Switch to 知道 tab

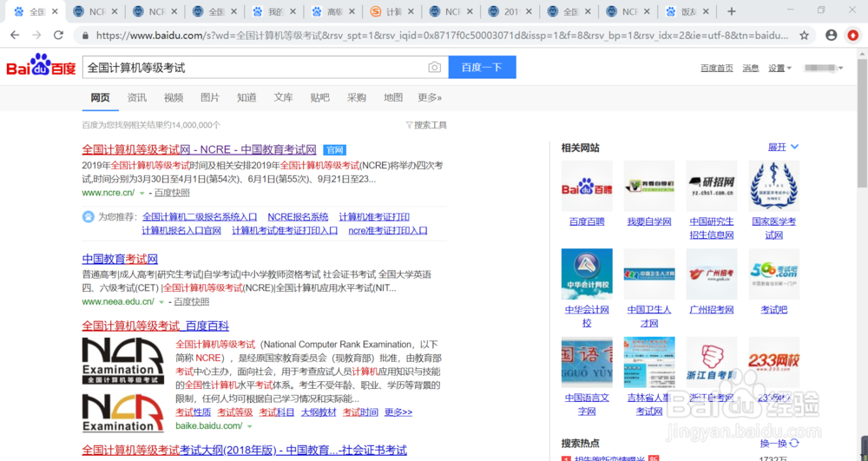247,97
